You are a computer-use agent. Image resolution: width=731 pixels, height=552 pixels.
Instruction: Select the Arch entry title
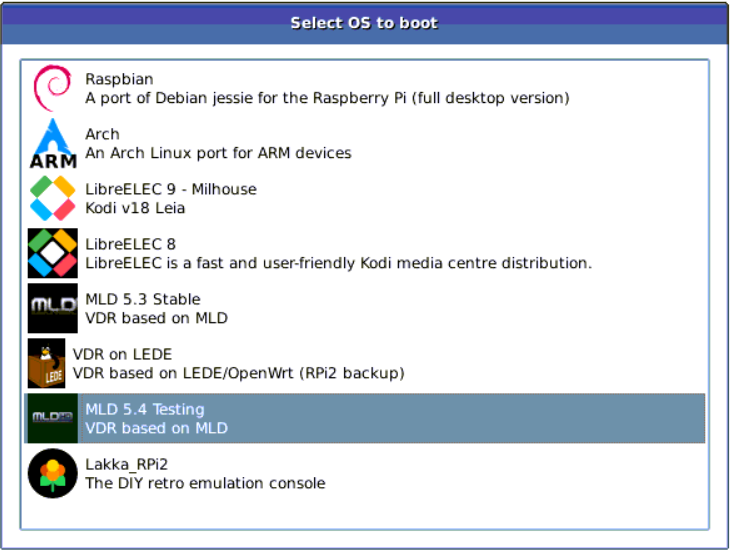coord(103,134)
